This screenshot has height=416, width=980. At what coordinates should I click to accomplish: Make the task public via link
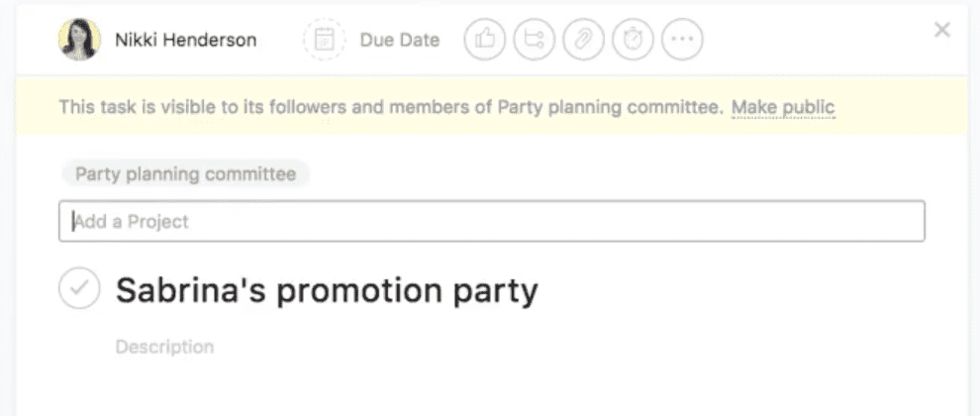(783, 108)
